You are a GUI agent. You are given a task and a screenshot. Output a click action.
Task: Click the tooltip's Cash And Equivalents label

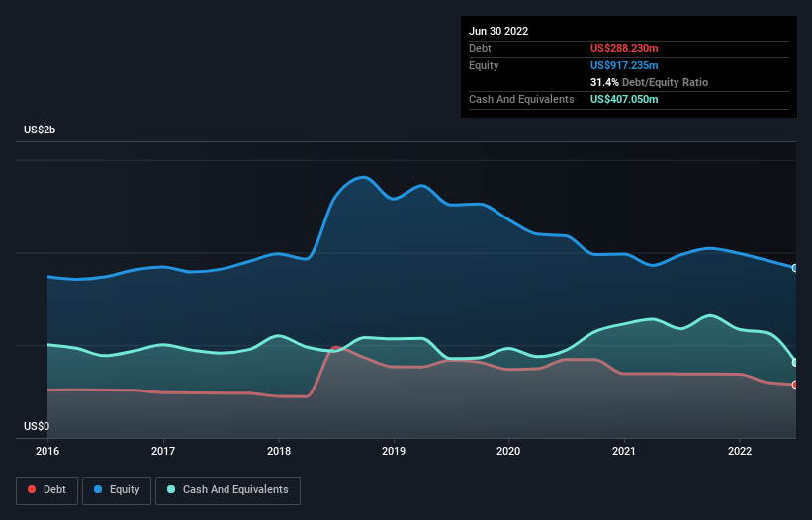(521, 99)
